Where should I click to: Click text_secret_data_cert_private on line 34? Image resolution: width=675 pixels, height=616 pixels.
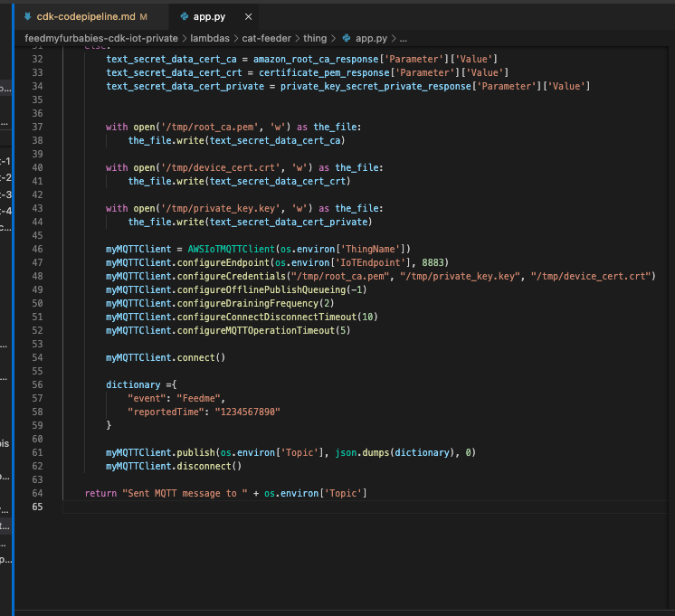pos(185,86)
